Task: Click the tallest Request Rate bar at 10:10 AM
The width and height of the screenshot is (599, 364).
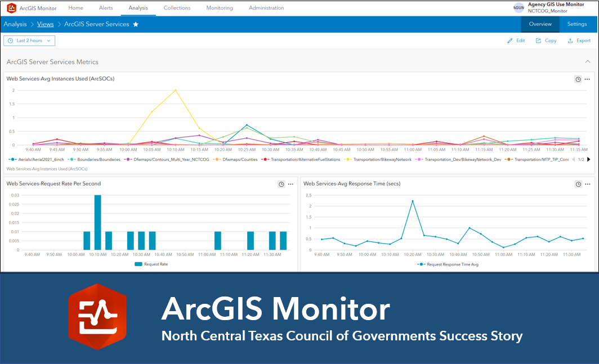Action: [98, 222]
